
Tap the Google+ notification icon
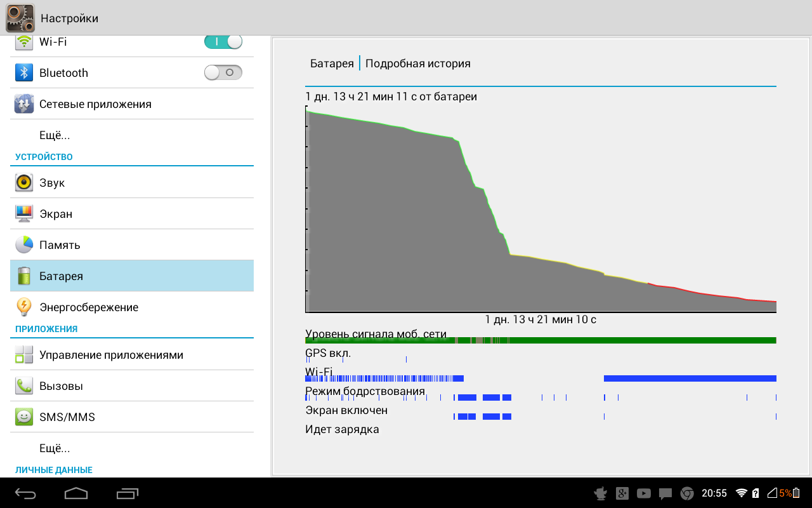click(x=622, y=493)
